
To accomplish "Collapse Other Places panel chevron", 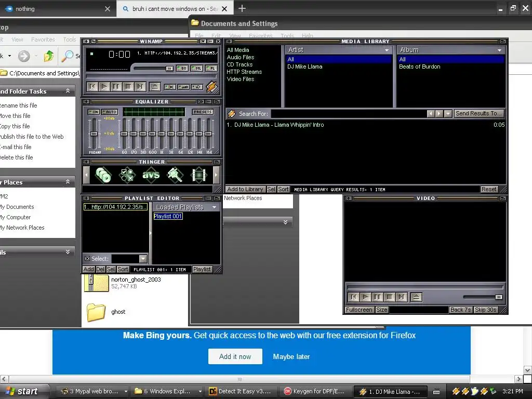I will coord(68,182).
